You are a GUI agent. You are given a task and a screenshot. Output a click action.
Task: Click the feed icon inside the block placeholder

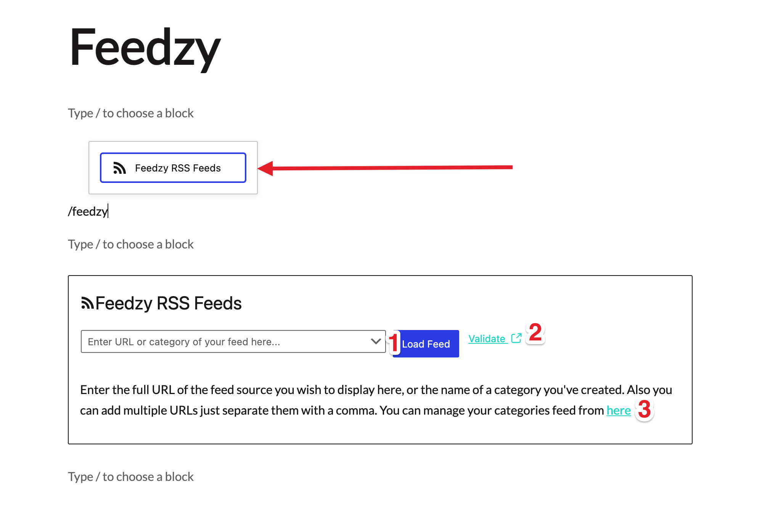[87, 303]
